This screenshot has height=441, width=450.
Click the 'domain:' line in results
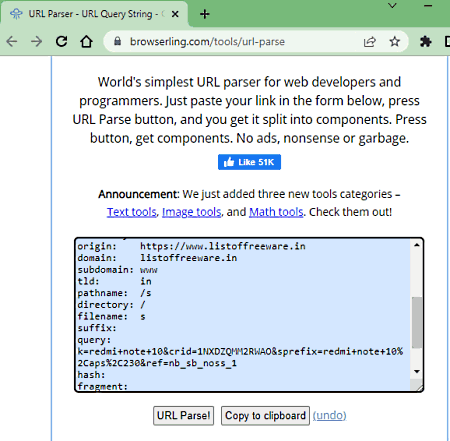pyautogui.click(x=157, y=258)
